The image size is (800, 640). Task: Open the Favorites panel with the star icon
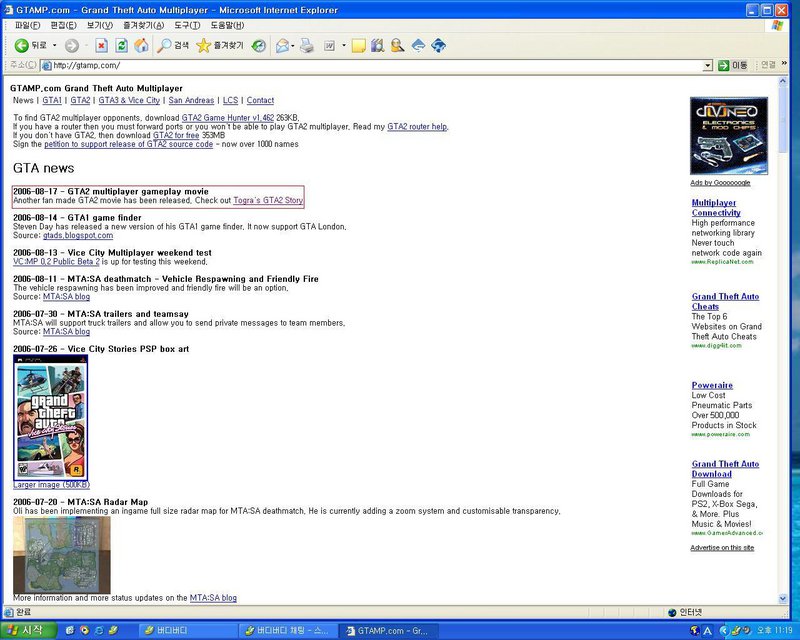point(219,46)
